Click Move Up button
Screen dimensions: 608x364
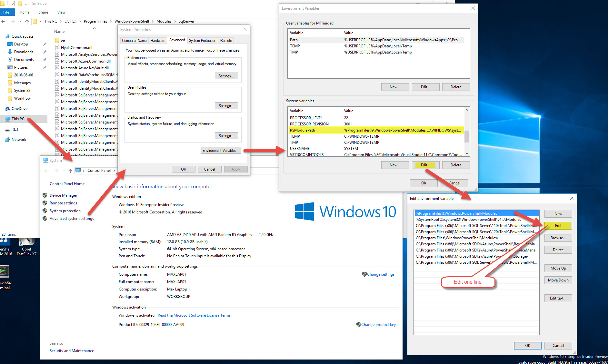point(558,268)
